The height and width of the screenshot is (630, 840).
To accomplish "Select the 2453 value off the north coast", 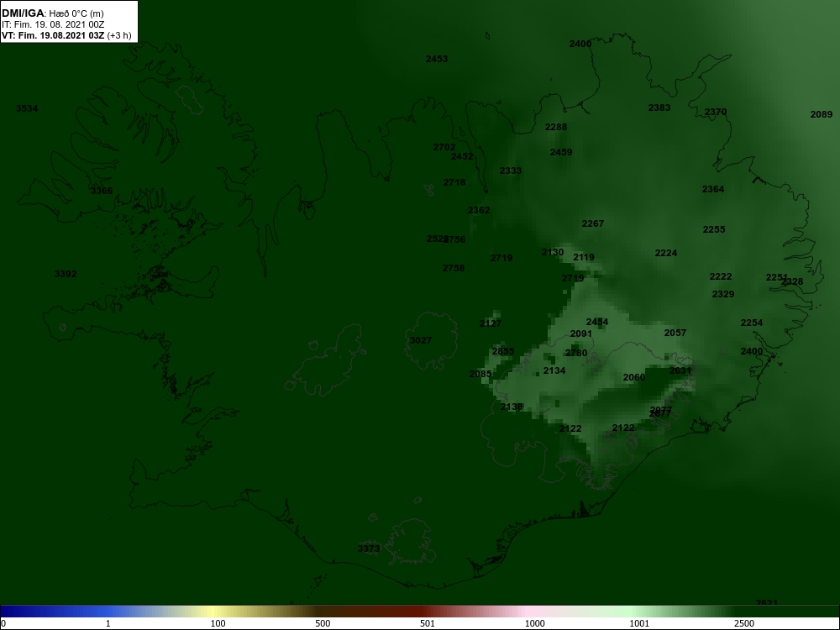I will tap(437, 59).
